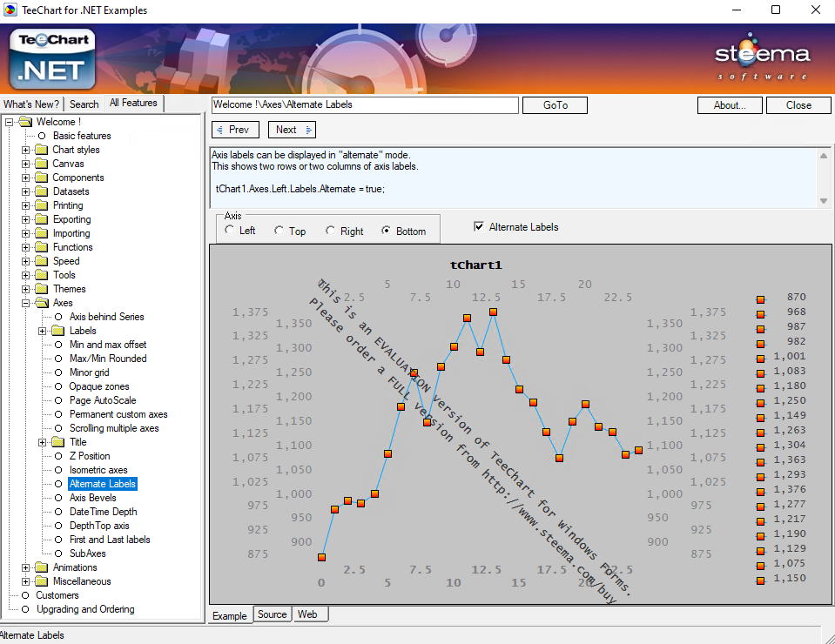Click legend marker for value 870
835x644 pixels.
click(x=760, y=299)
